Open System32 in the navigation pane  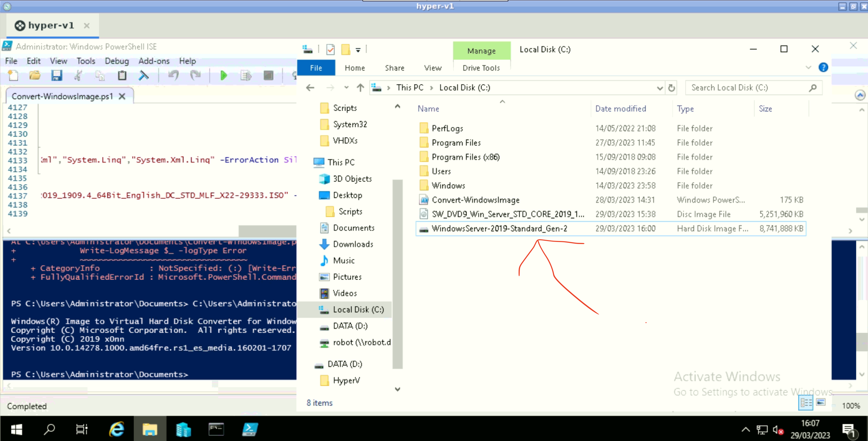[350, 124]
